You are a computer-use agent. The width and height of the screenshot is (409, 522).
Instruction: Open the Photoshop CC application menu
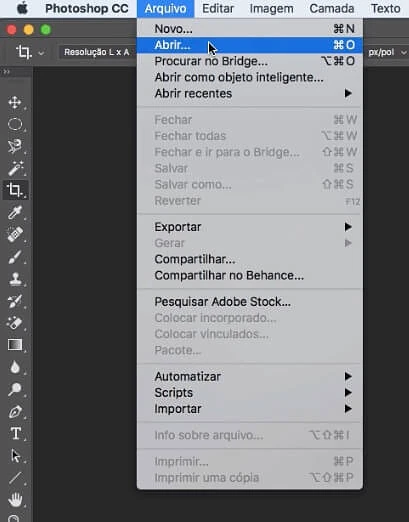(x=87, y=8)
